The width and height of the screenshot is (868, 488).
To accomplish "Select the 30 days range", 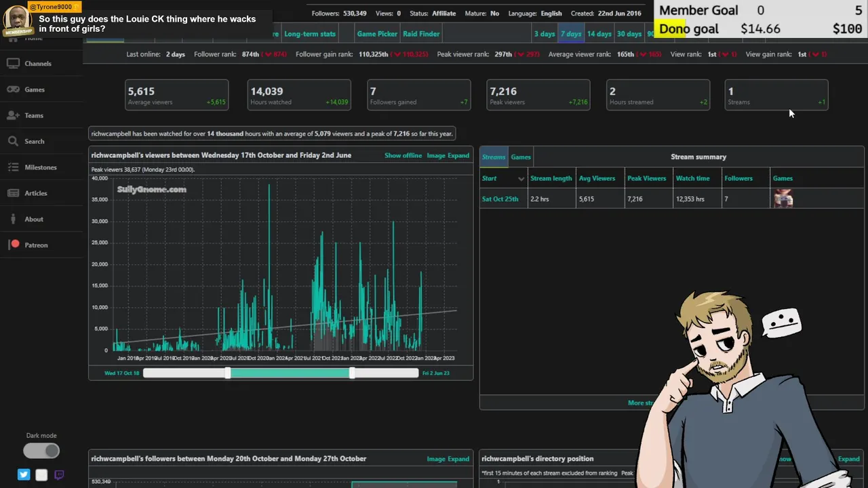I will (629, 34).
